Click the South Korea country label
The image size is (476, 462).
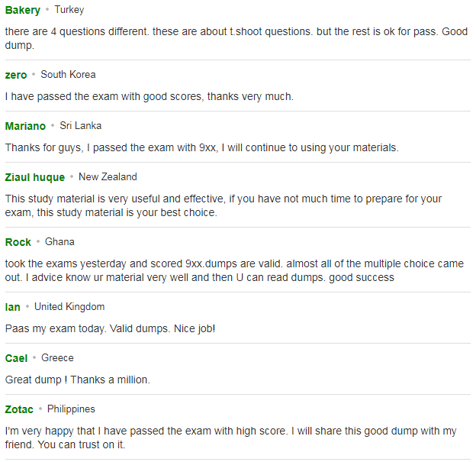pyautogui.click(x=68, y=75)
